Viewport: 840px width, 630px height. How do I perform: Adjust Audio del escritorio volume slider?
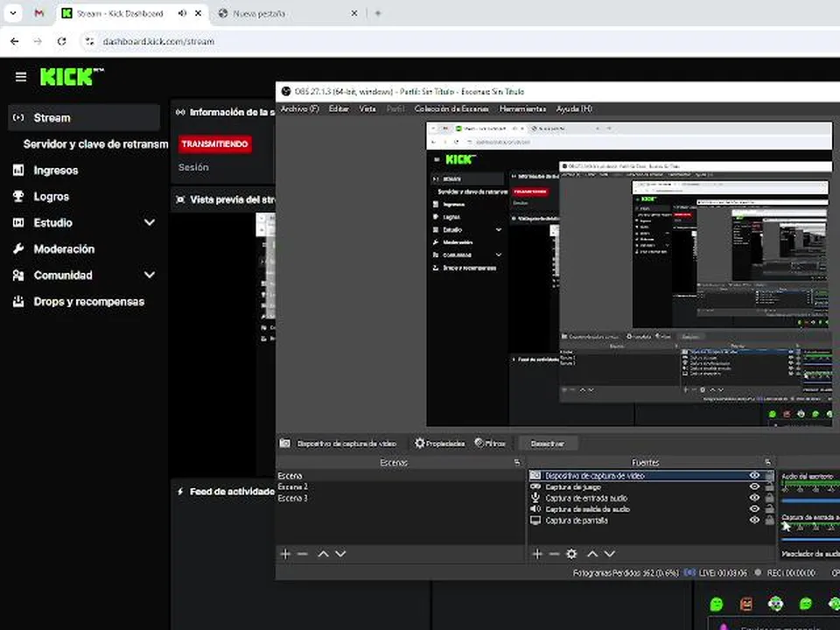(810, 500)
